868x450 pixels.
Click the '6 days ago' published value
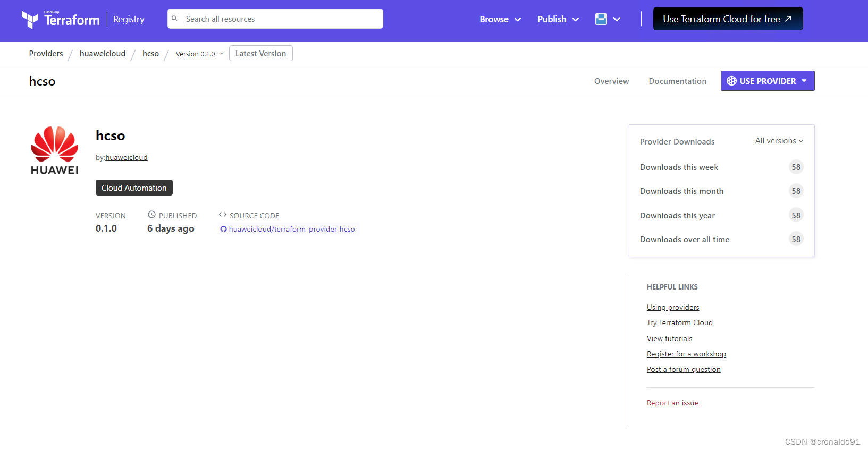pyautogui.click(x=171, y=228)
